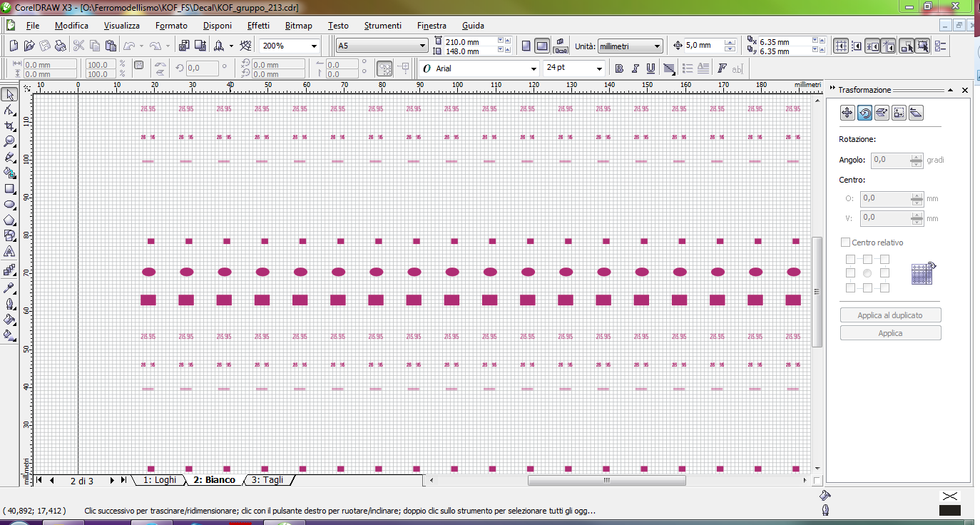
Task: Toggle Snap to objects button
Action: pos(872,46)
